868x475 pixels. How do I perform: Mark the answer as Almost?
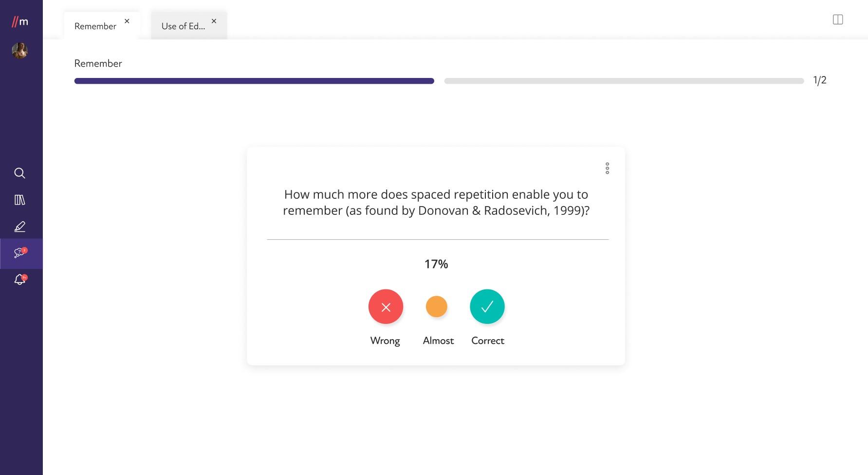[436, 307]
